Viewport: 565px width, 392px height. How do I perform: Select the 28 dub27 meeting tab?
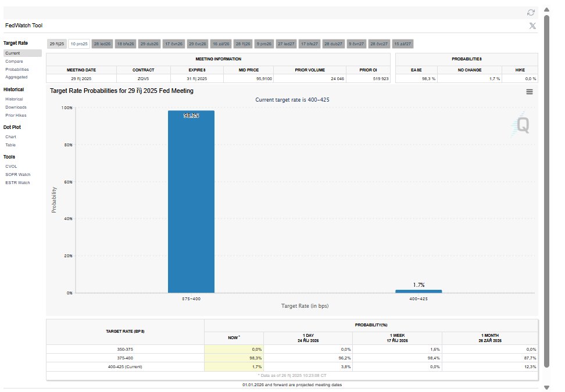333,44
